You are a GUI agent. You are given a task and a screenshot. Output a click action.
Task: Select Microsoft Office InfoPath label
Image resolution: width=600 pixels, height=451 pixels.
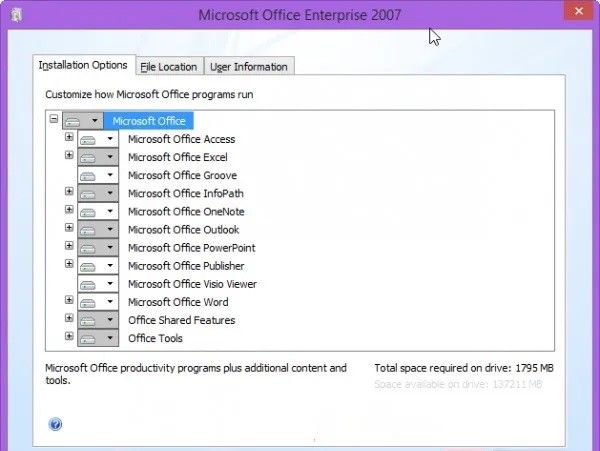[x=186, y=194]
